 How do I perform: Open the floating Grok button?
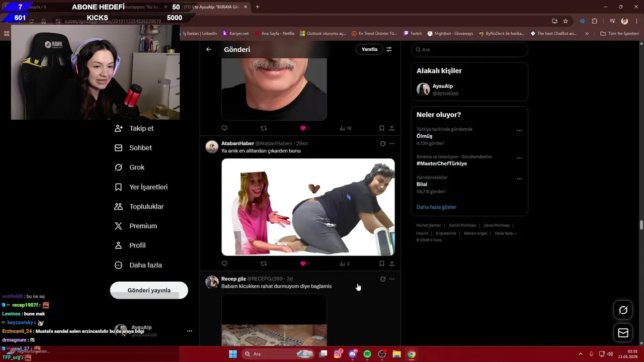pos(623,310)
